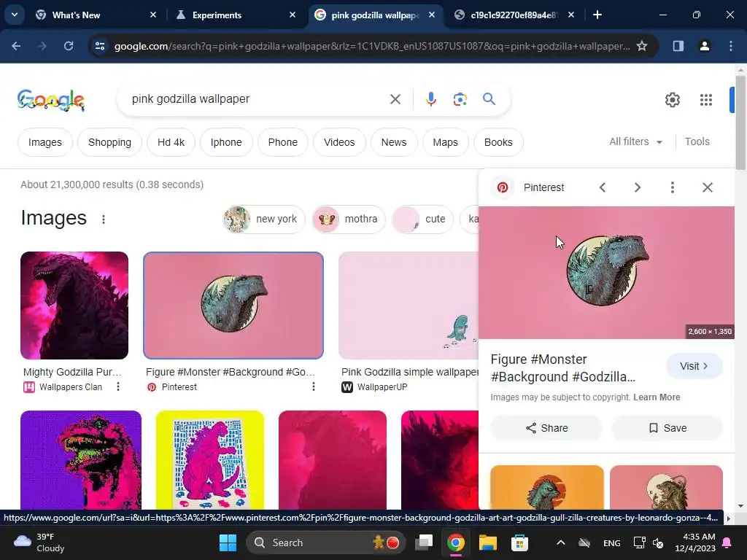Viewport: 747px width, 560px height.
Task: Open yellow background pink Godzilla thumbnail
Action: 210,459
